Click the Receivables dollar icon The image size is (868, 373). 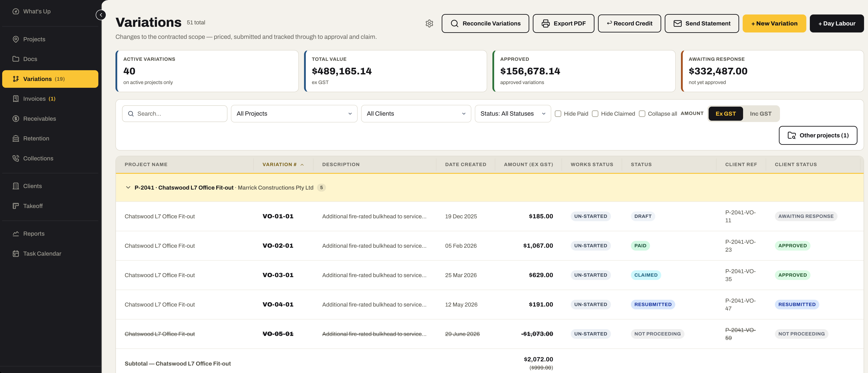[16, 118]
